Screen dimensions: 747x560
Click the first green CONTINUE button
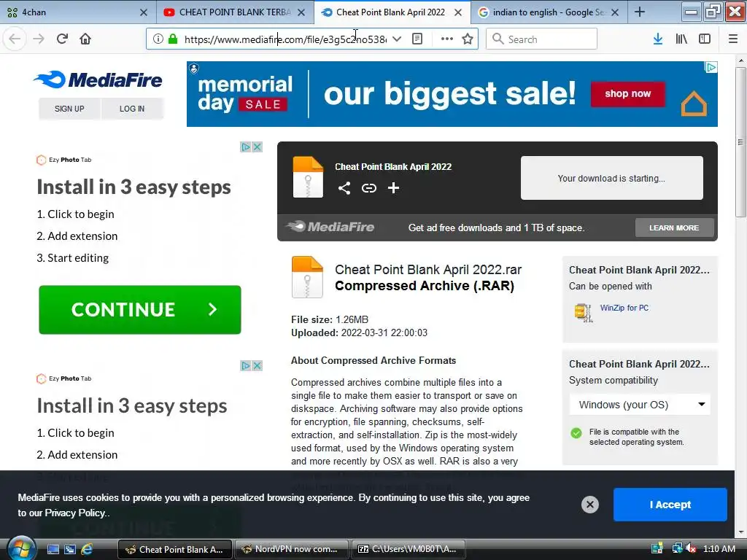point(139,309)
